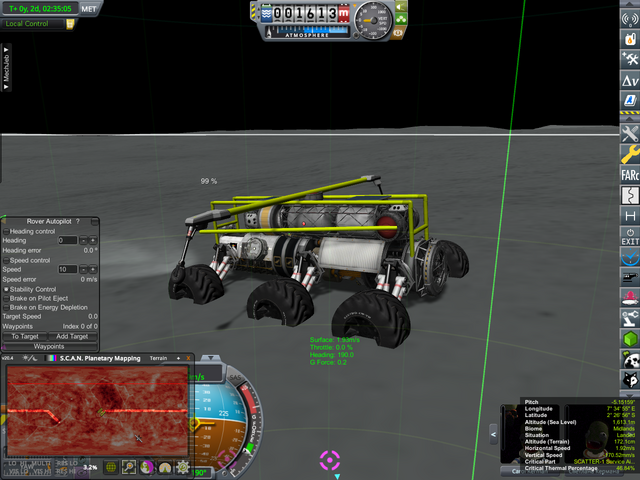Open the fuel resources panel icon
Viewport: 640px width, 480px height.
pos(630,39)
